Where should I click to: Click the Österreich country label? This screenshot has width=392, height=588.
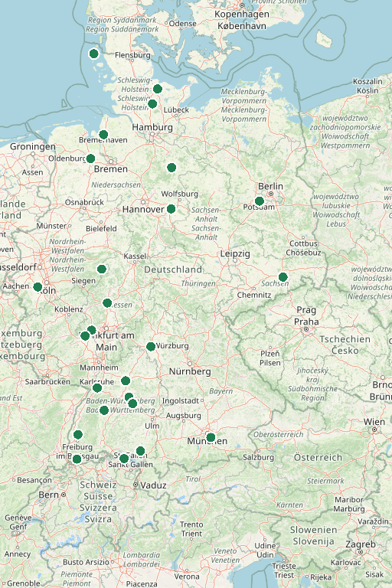click(x=318, y=458)
